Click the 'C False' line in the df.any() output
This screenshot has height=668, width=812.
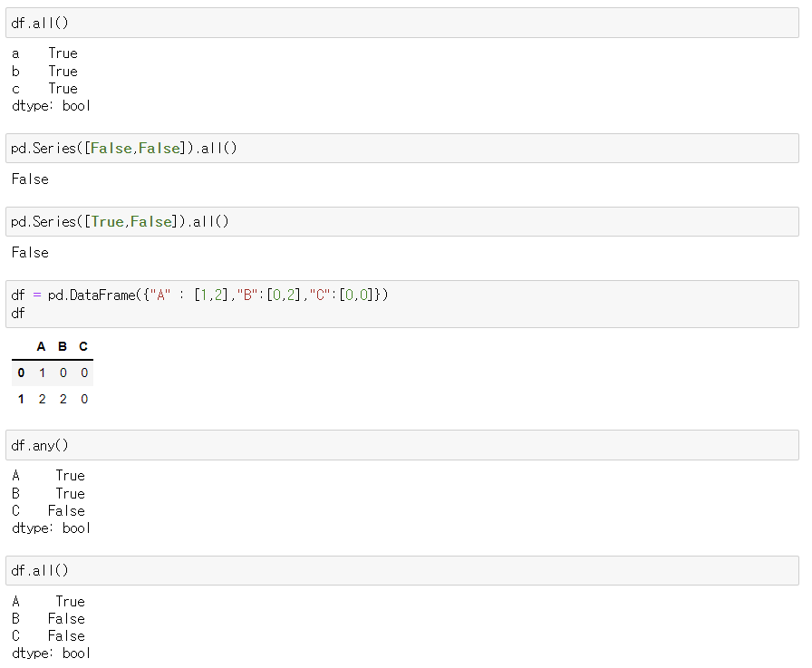(x=48, y=511)
